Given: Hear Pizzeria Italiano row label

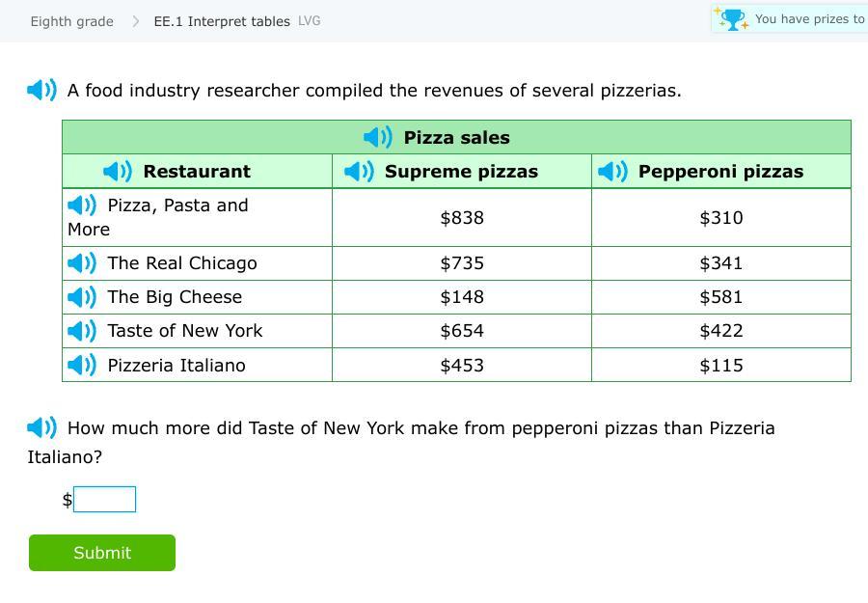Looking at the screenshot, I should pyautogui.click(x=82, y=366).
